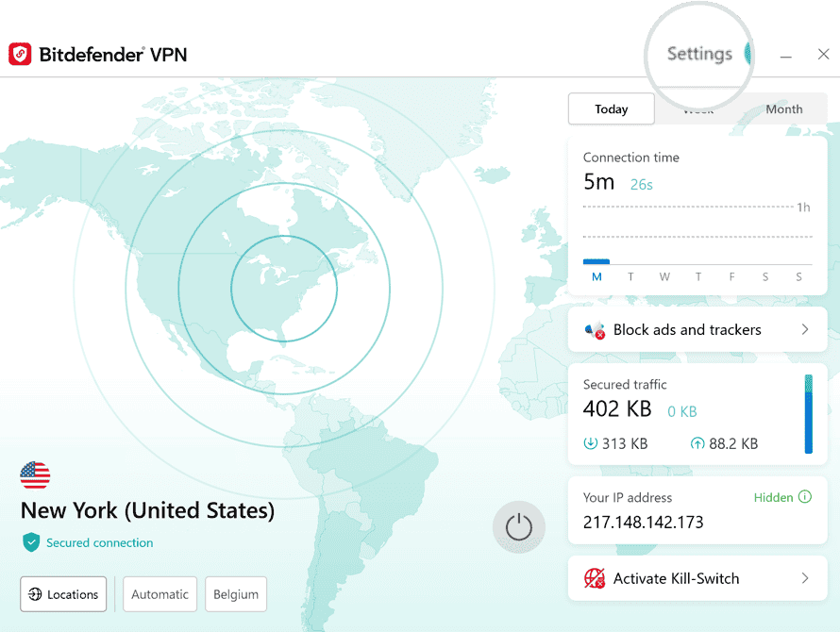Viewport: 840px width, 632px height.
Task: Select the Today tab
Action: [612, 108]
